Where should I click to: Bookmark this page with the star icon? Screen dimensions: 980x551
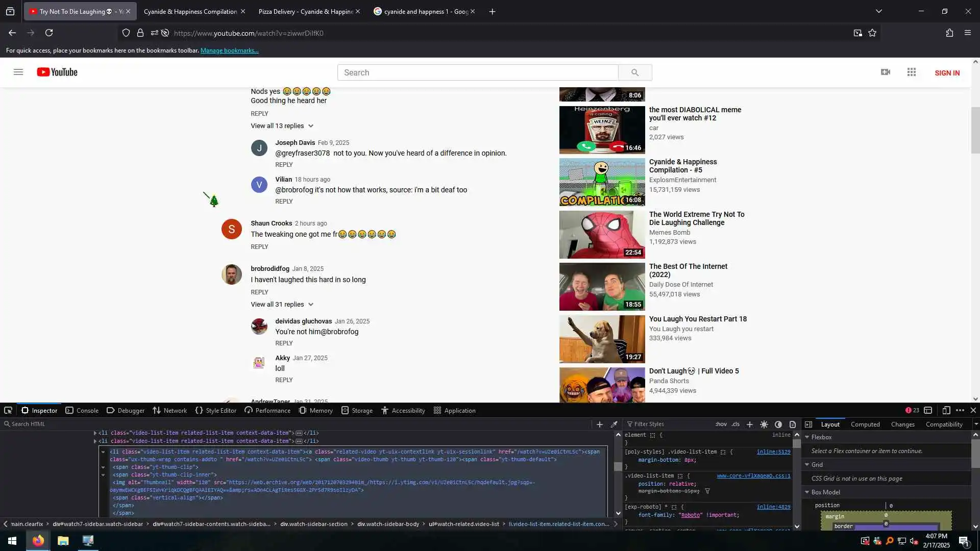[x=872, y=33]
